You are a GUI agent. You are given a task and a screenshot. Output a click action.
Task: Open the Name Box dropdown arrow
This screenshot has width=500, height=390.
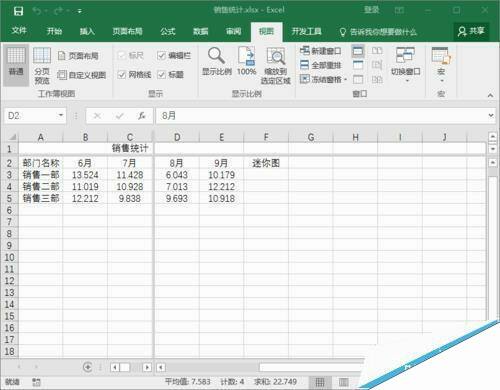click(x=61, y=115)
